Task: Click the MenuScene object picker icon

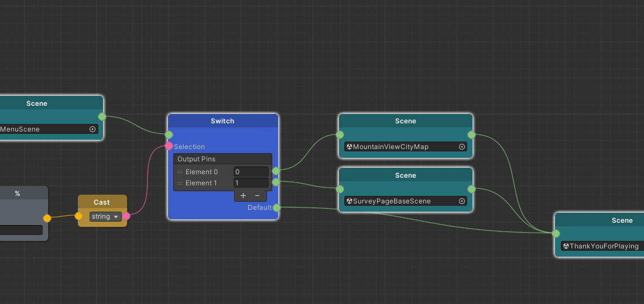Action: [93, 129]
